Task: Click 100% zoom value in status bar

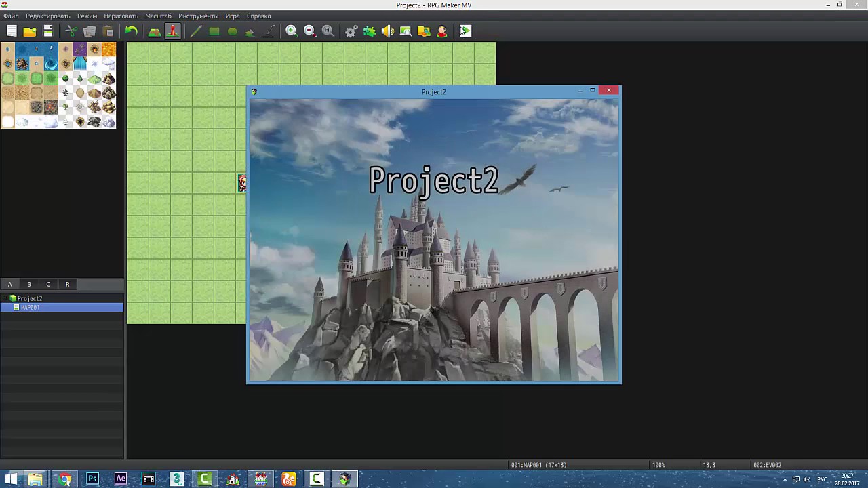Action: (x=658, y=465)
